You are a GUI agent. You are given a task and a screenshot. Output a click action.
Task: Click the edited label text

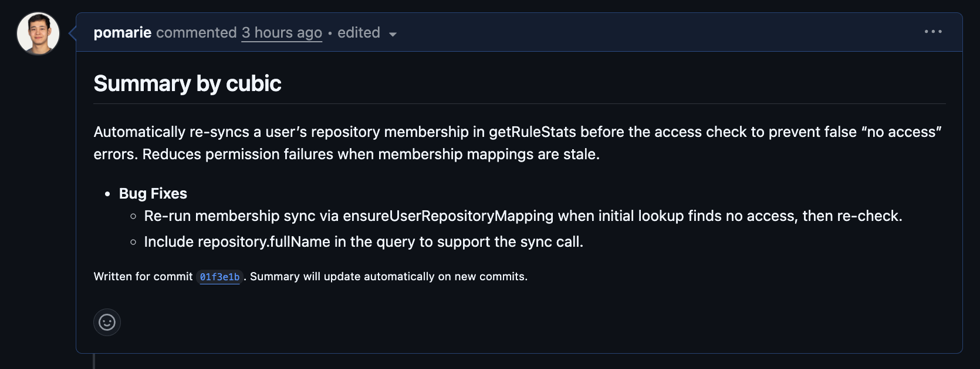[358, 32]
